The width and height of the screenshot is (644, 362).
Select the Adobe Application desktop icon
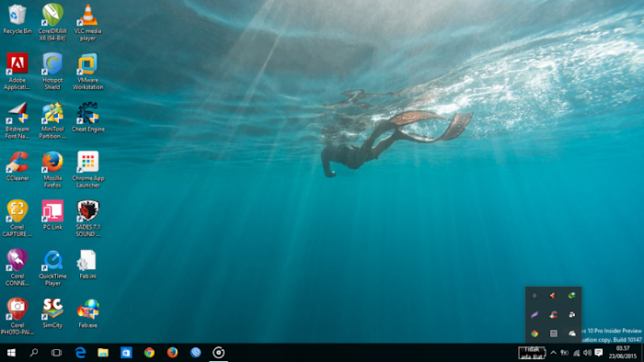tap(17, 72)
